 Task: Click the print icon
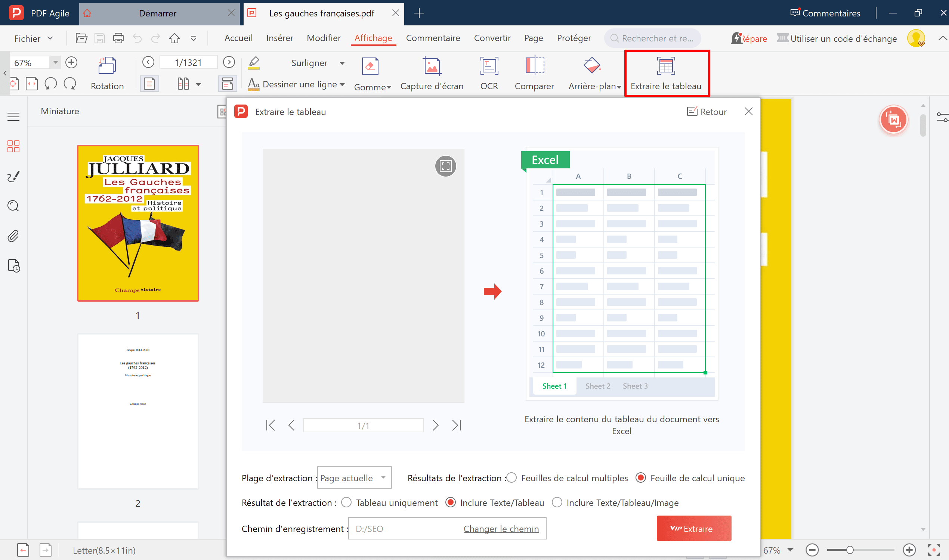(x=118, y=38)
